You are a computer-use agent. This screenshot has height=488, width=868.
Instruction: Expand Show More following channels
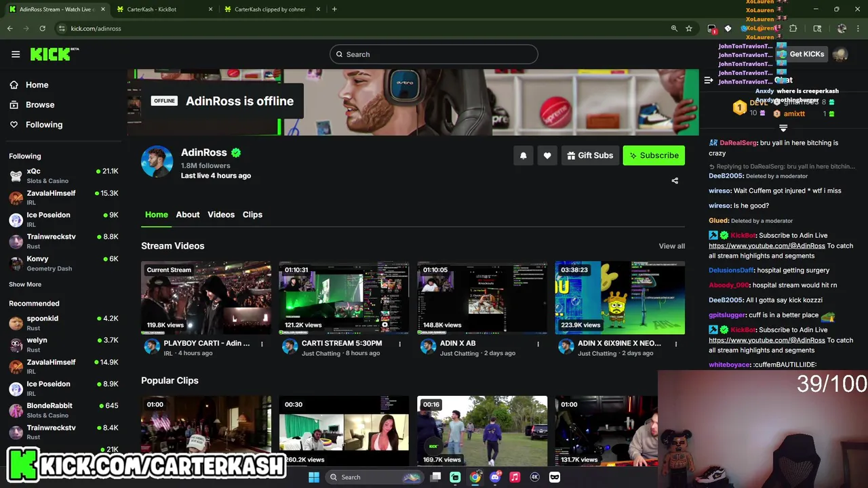(x=25, y=285)
